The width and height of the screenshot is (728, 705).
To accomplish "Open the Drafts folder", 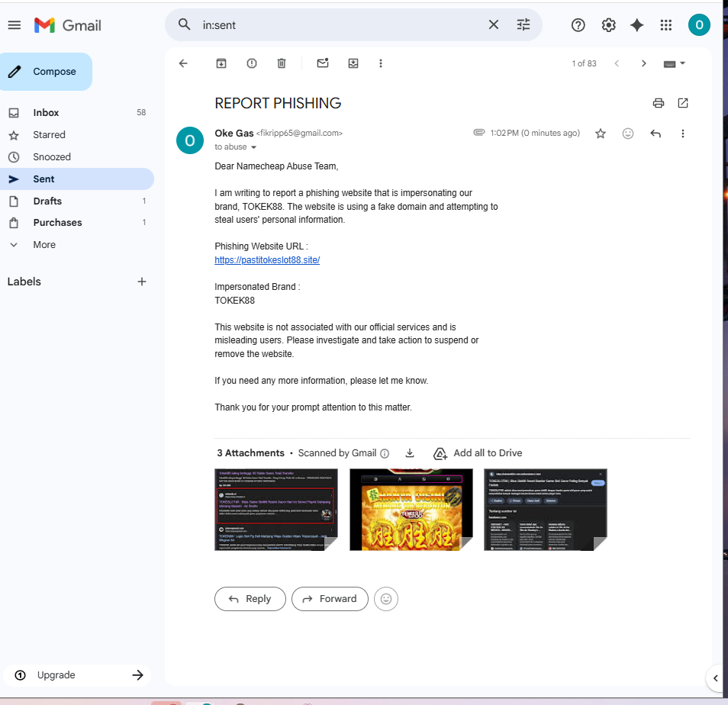I will click(x=76, y=201).
